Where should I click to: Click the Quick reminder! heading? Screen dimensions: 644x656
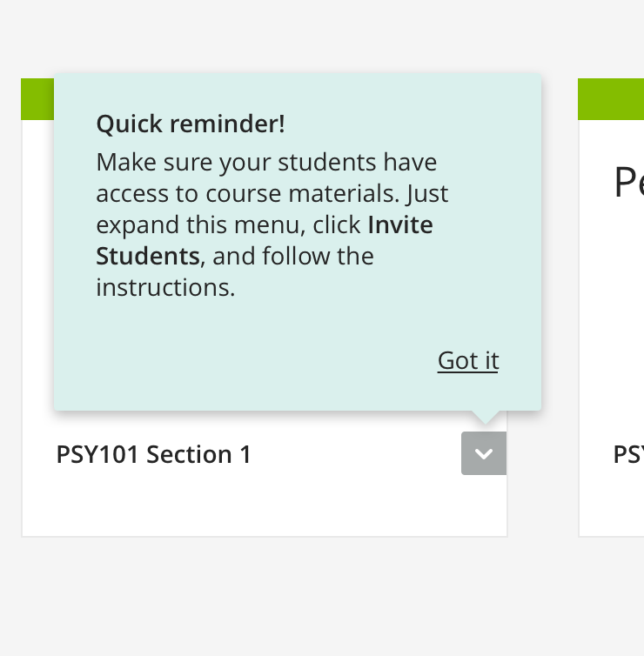(x=190, y=124)
